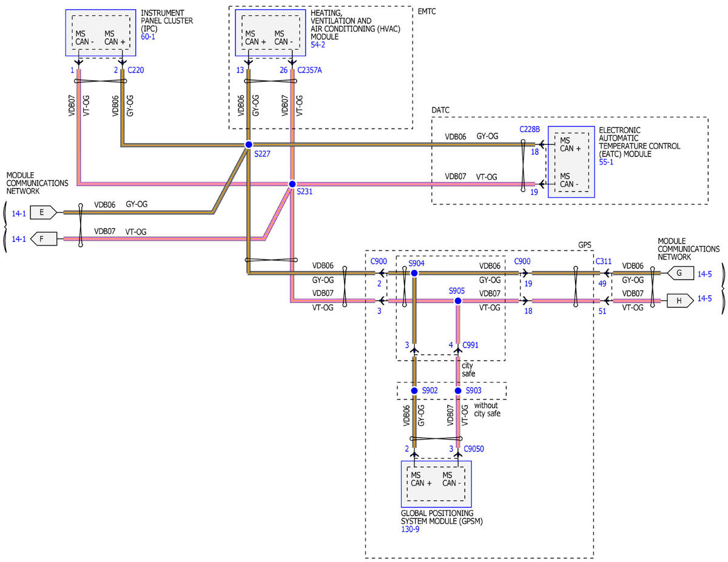Open the 54-2 HVAC module reference link

(x=318, y=45)
